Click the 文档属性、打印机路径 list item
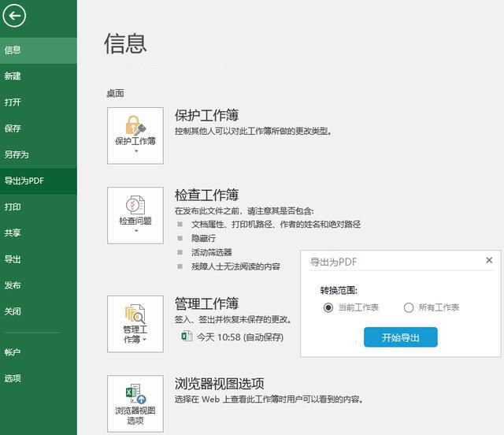The width and height of the screenshot is (504, 435). click(276, 225)
